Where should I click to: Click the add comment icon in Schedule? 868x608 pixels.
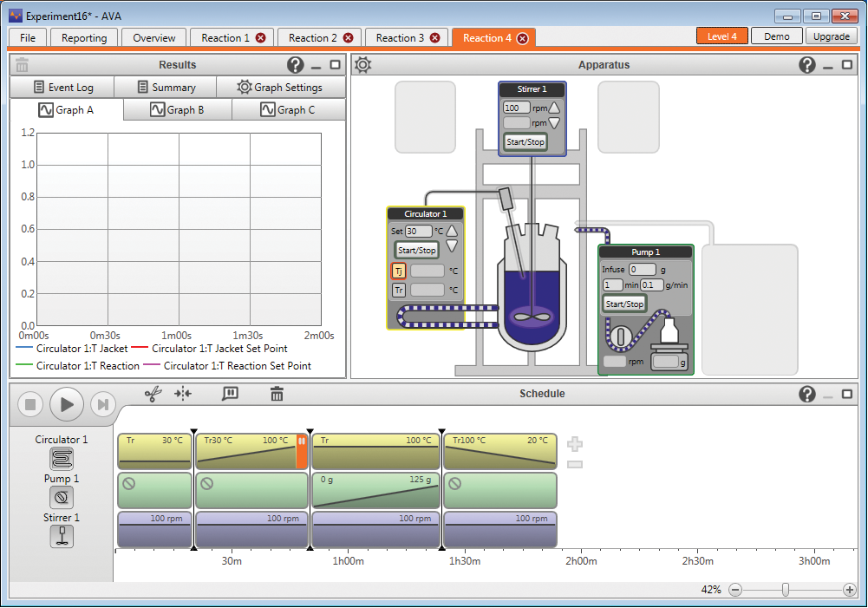230,394
